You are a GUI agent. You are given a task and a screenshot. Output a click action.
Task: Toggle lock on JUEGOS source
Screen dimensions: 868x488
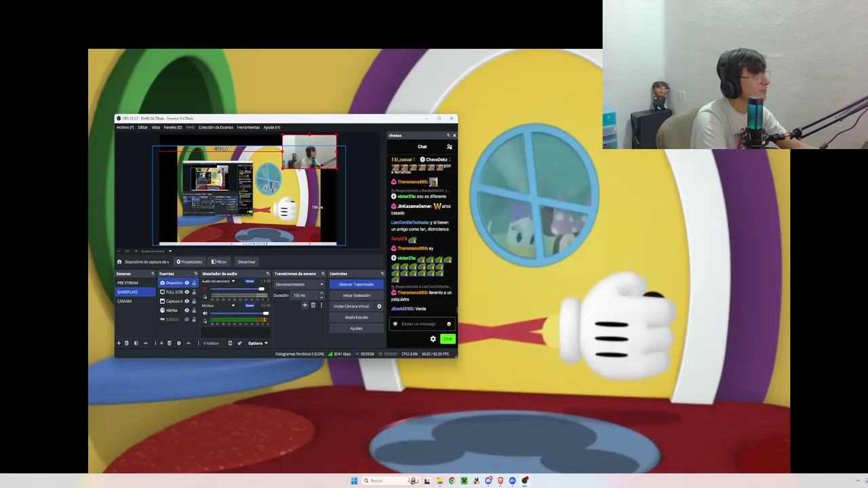(x=194, y=319)
